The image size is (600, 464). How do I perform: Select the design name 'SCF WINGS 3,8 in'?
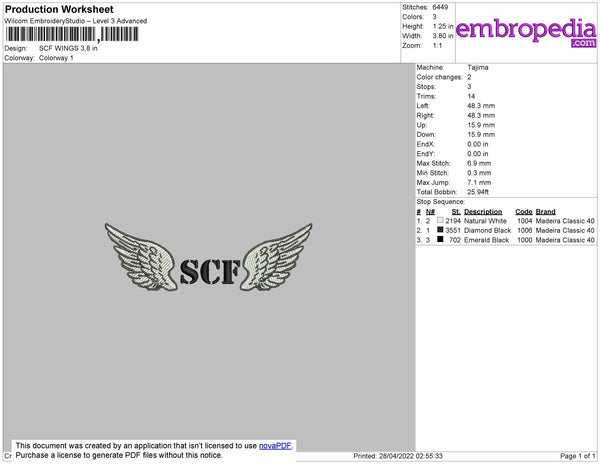(68, 49)
